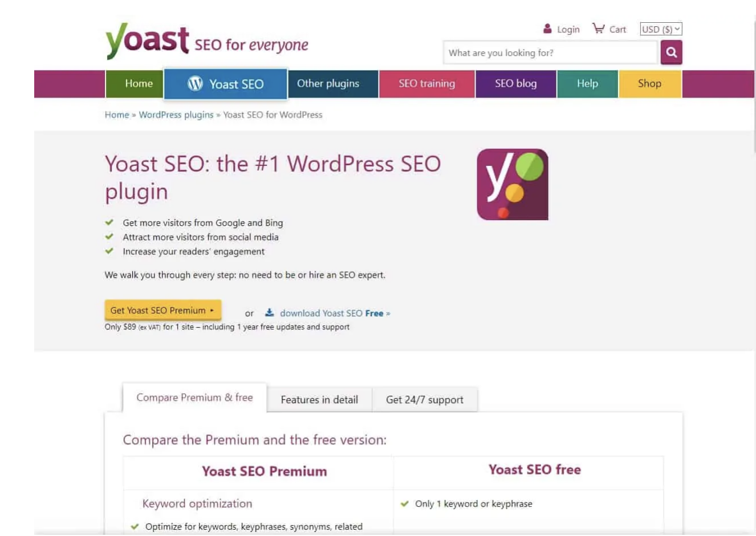Click 'Attract more visitors from social media' text
Screen dimensions: 756x536
(201, 237)
